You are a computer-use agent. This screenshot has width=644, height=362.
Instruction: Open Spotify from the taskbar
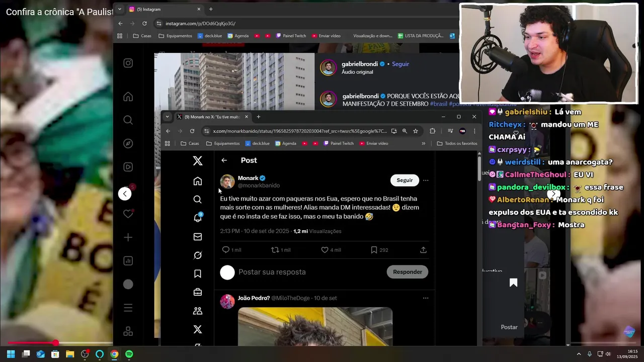[x=129, y=354]
